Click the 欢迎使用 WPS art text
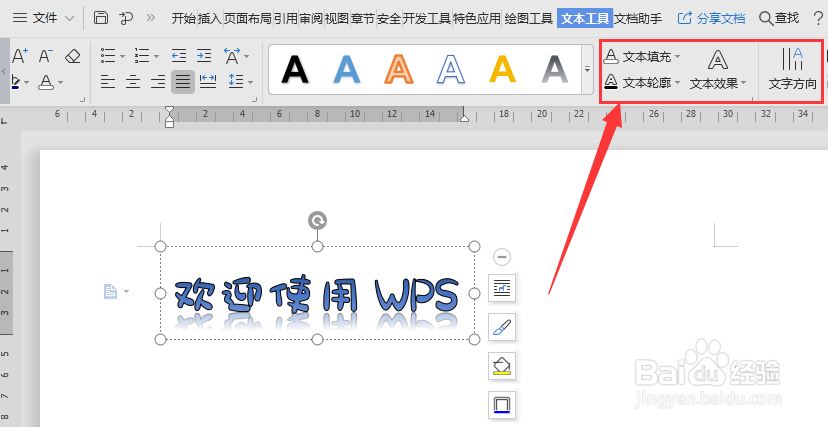Screen dimensions: 828x427 click(x=317, y=295)
